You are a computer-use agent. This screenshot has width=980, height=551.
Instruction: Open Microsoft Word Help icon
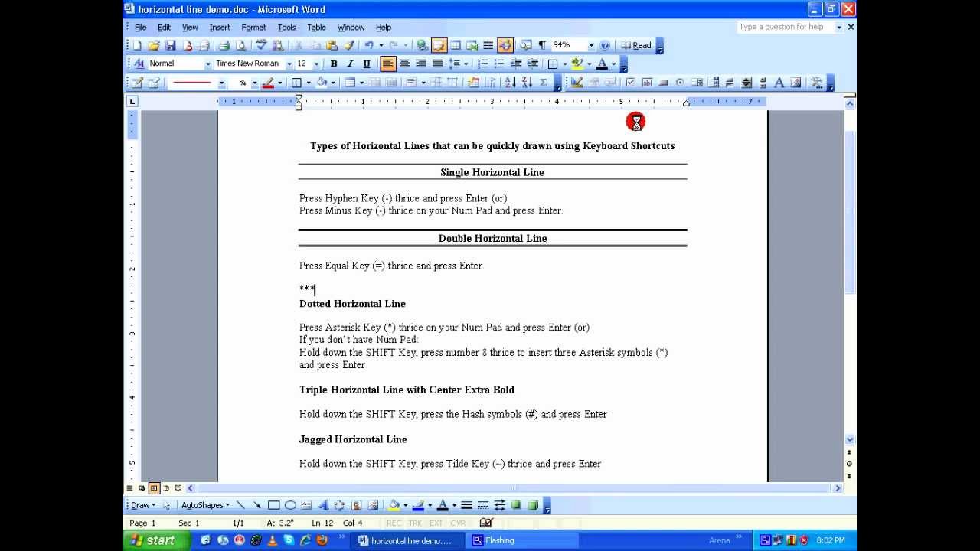coord(605,45)
